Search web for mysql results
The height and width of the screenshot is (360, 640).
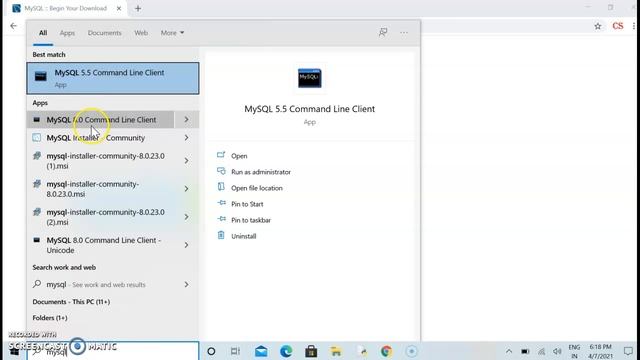[100, 284]
